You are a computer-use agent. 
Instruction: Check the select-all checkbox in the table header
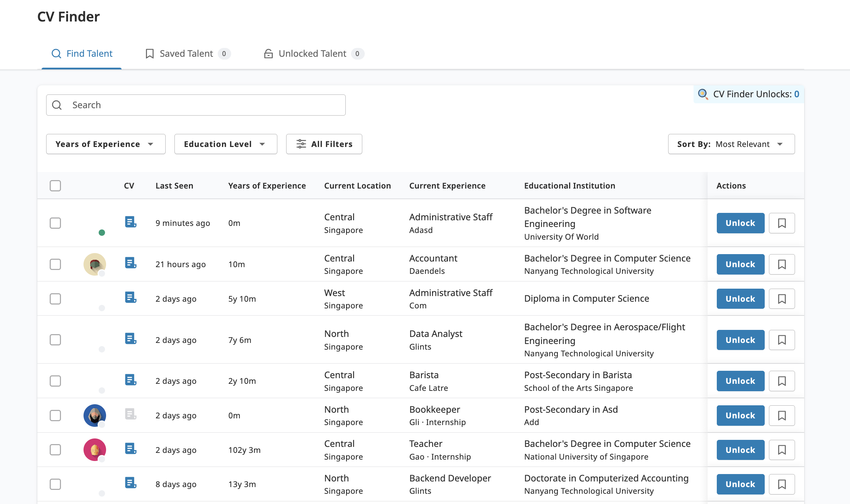[55, 186]
